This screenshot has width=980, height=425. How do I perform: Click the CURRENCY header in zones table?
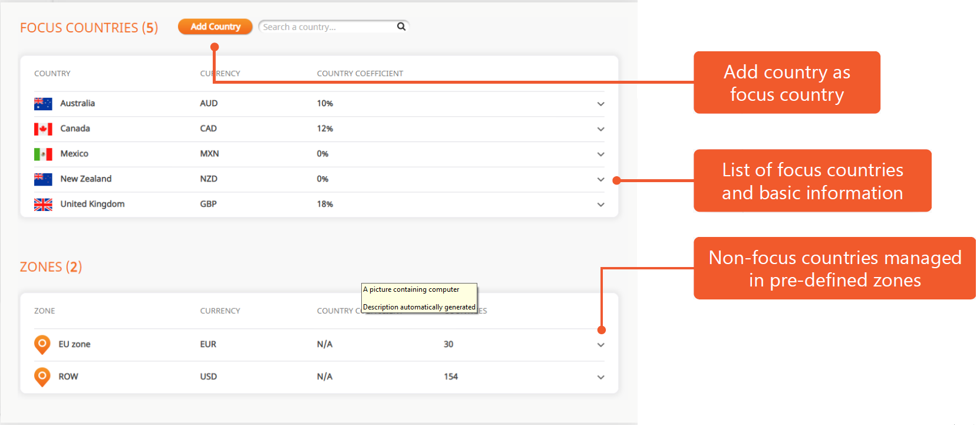(x=220, y=311)
